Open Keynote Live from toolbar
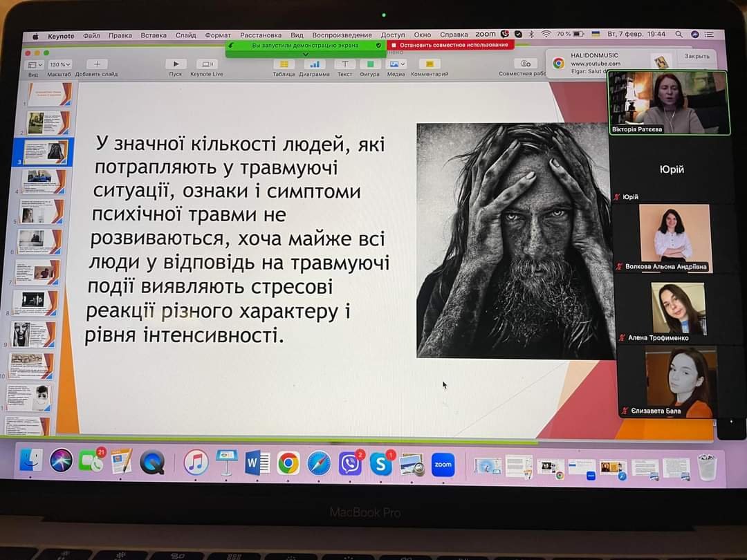Viewport: 747px width, 560px height. point(206,64)
